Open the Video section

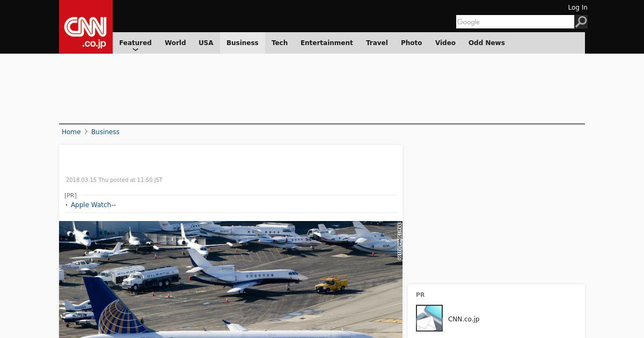(x=445, y=43)
